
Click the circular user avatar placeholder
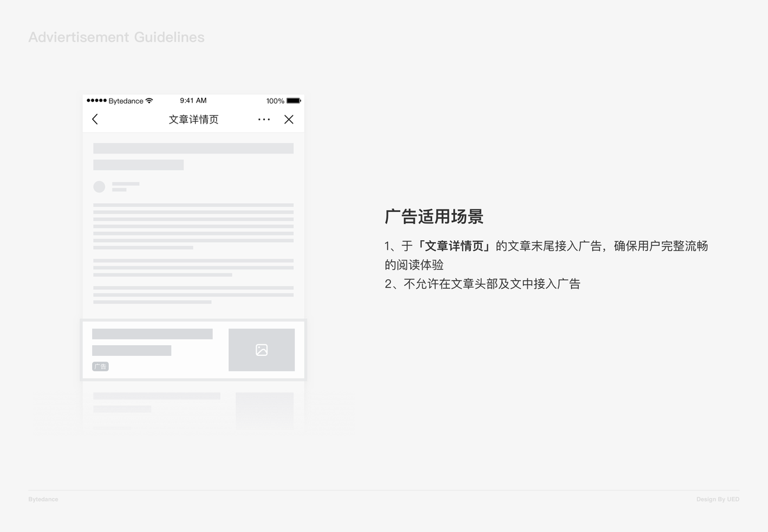pos(99,186)
